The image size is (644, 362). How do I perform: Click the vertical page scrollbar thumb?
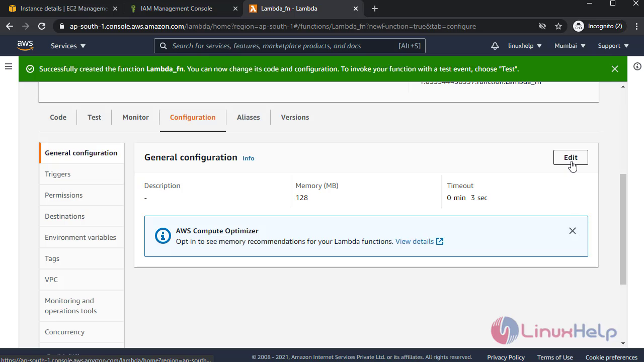(x=623, y=229)
